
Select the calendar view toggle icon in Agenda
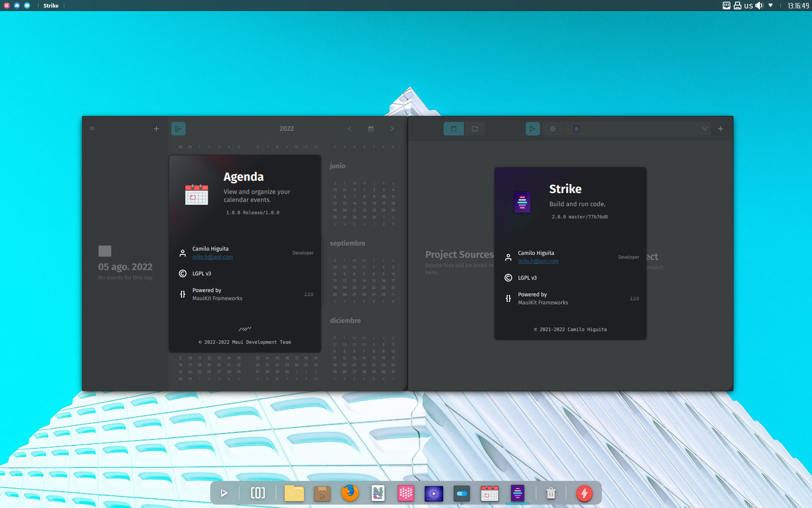point(370,129)
